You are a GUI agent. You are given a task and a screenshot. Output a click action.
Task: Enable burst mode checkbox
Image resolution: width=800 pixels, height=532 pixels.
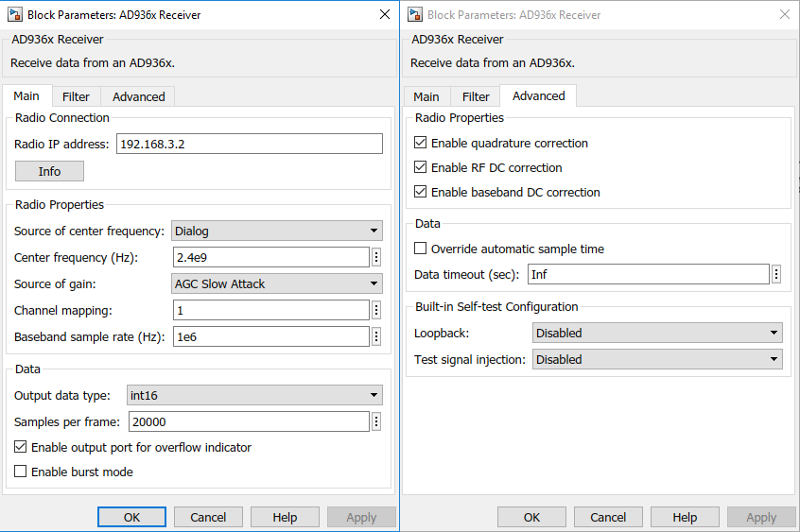click(x=21, y=472)
